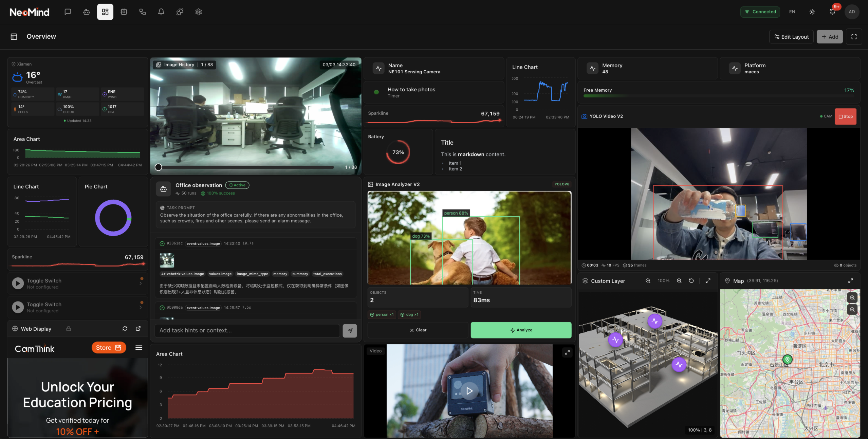This screenshot has width=868, height=439.
Task: Expand the first Toggle Switch chevron
Action: 141,283
